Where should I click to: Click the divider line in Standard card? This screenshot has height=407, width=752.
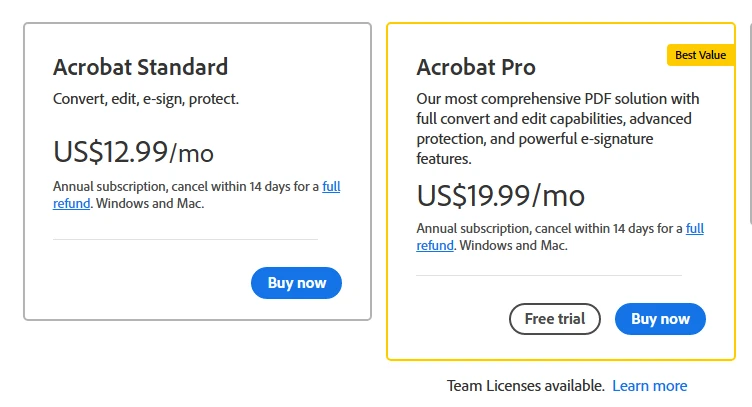point(185,239)
